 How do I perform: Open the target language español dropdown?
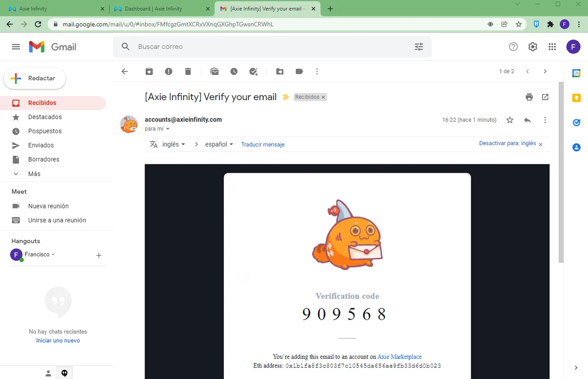219,144
